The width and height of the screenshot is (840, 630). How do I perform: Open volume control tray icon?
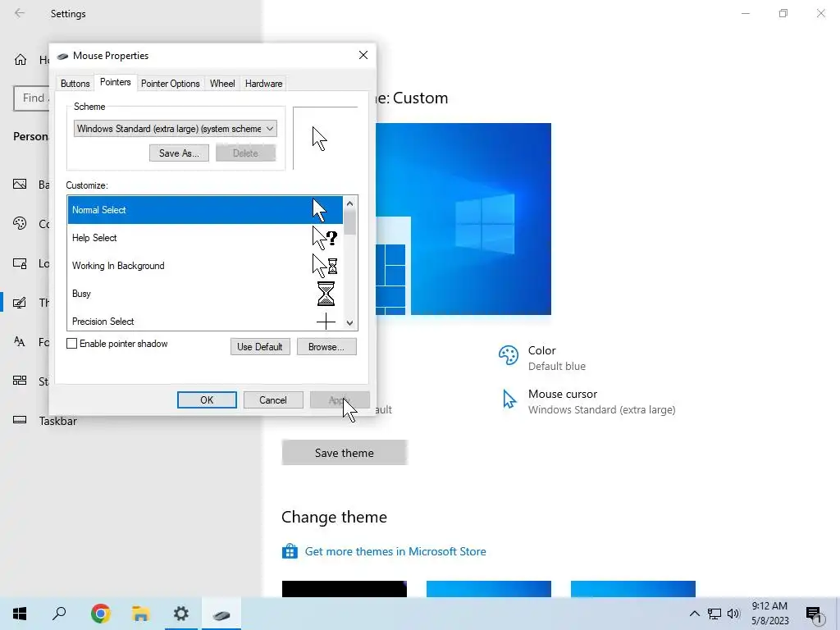tap(733, 614)
